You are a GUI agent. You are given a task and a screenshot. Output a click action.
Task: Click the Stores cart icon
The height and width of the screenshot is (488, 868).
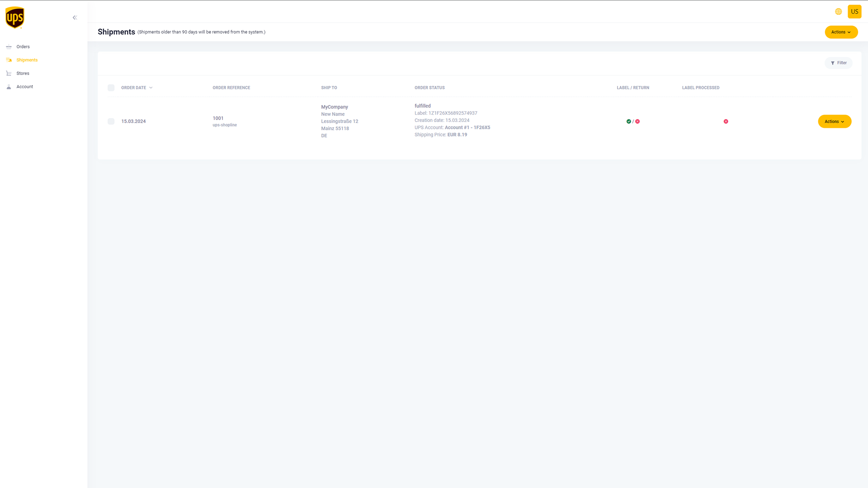[x=9, y=73]
